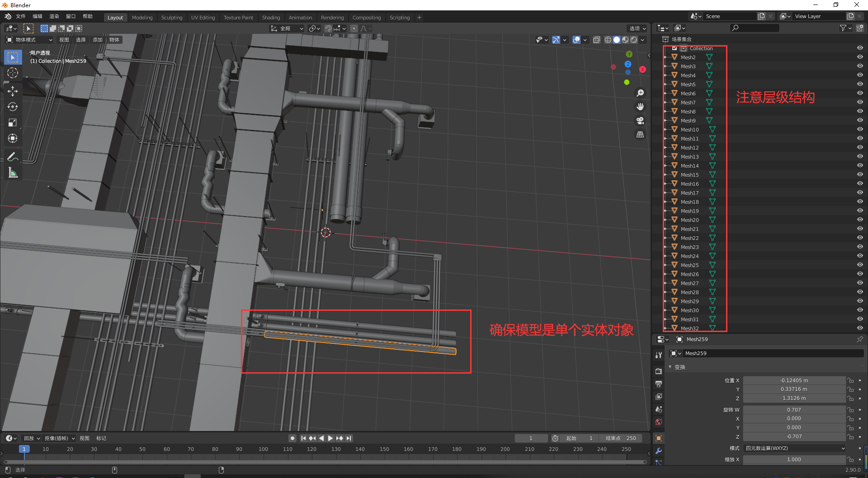Click the Mesh259 object name field
The image size is (868, 478).
click(x=773, y=353)
